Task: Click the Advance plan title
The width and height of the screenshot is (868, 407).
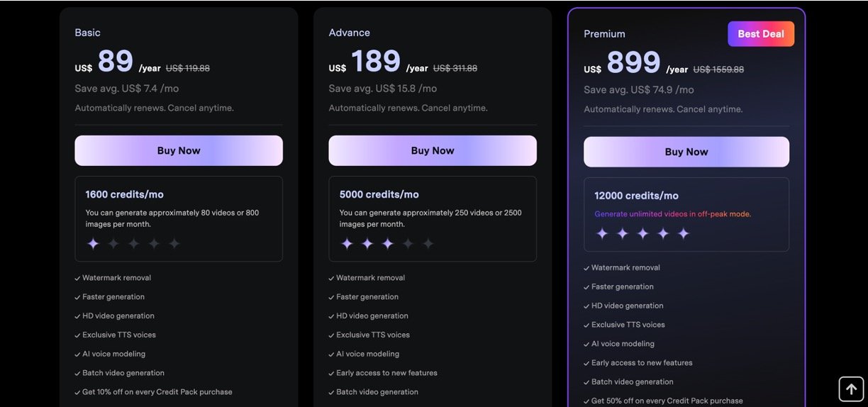Action: tap(349, 33)
